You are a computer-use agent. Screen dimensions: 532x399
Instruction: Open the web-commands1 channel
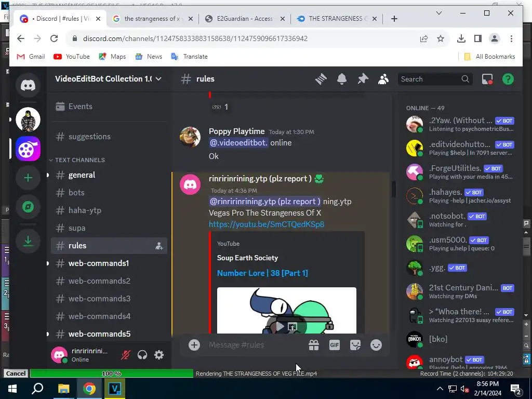109,263
